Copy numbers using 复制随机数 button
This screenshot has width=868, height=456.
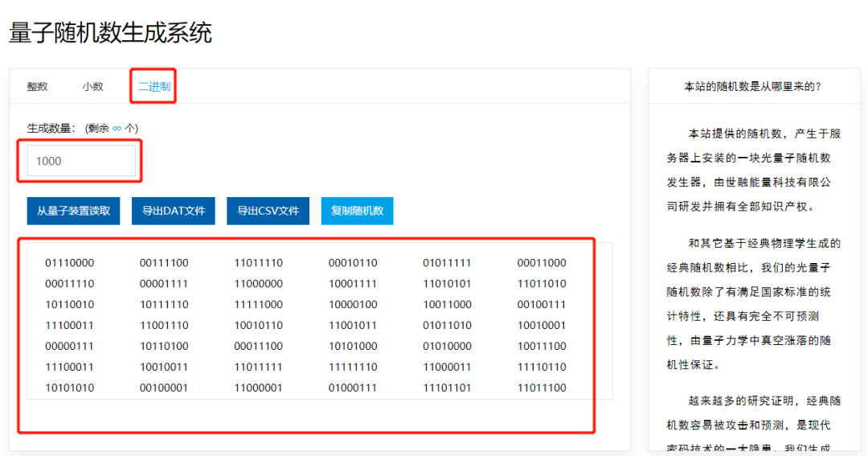click(x=357, y=211)
